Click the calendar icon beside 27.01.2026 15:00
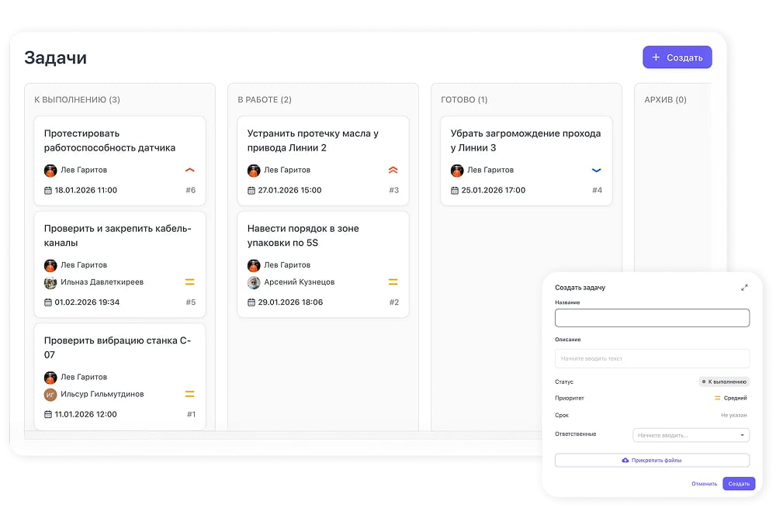776x532 pixels. point(251,190)
